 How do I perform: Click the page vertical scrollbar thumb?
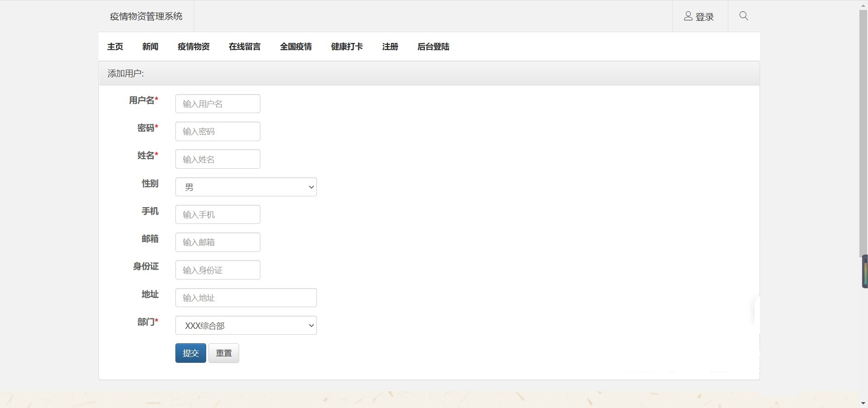pos(863,133)
